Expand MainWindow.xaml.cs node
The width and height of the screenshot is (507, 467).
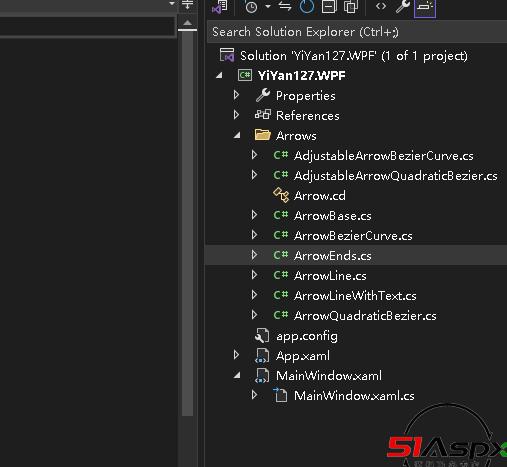click(x=254, y=395)
